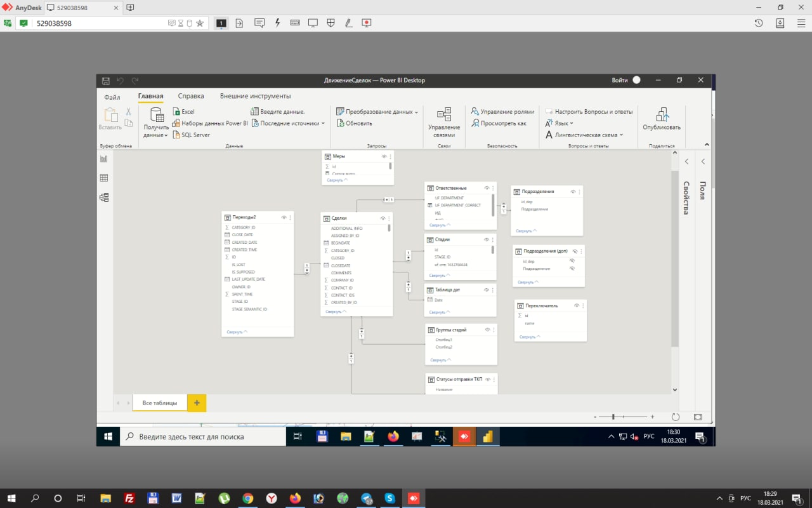This screenshot has width=812, height=508.
Task: Switch to Внешние инструменты tab
Action: tap(255, 96)
